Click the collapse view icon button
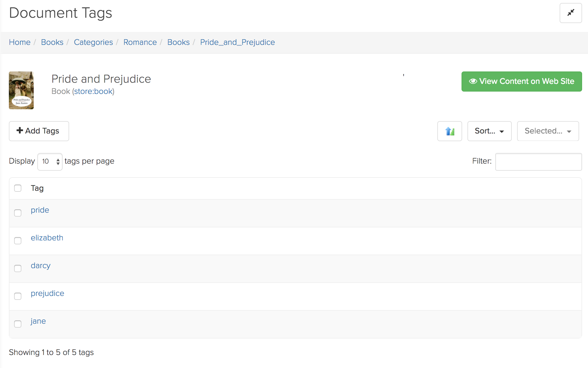 tap(571, 13)
